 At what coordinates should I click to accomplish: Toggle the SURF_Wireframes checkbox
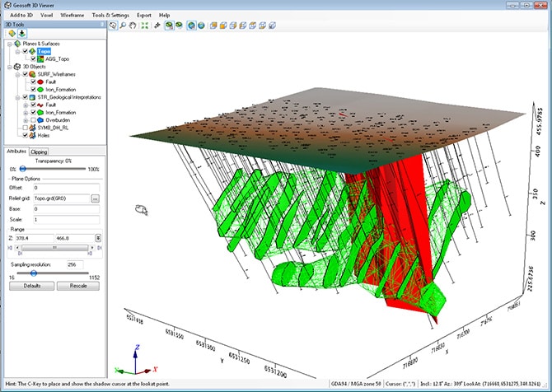(x=25, y=74)
